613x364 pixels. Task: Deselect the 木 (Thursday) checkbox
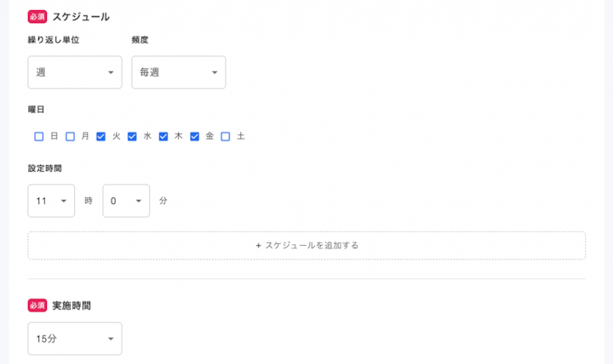pyautogui.click(x=163, y=136)
